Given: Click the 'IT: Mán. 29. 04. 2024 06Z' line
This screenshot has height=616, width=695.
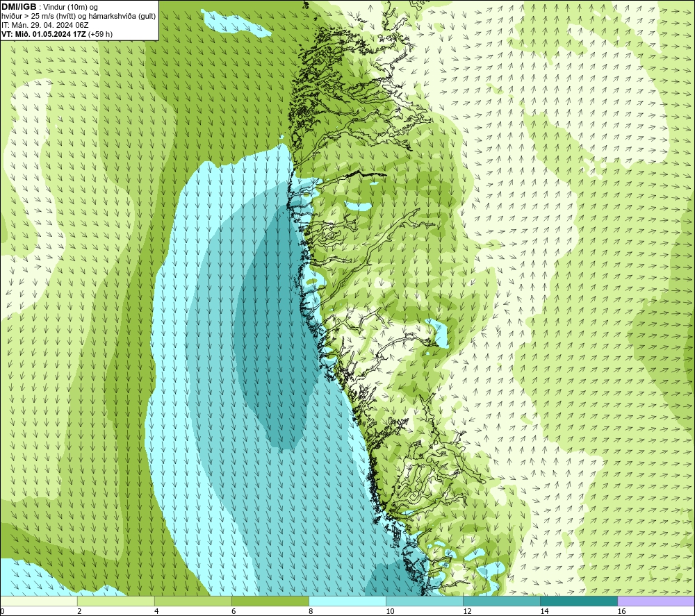Looking at the screenshot, I should [44, 25].
